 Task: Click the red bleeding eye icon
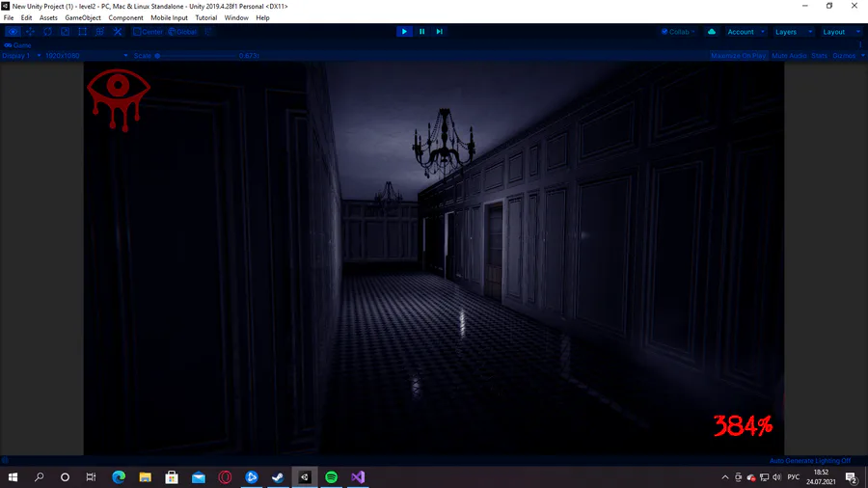118,99
